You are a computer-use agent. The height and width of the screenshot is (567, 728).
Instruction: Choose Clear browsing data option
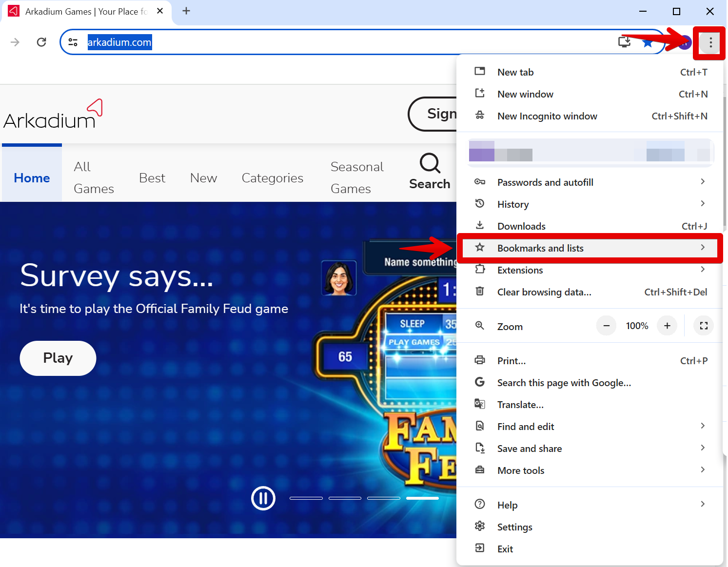point(590,292)
